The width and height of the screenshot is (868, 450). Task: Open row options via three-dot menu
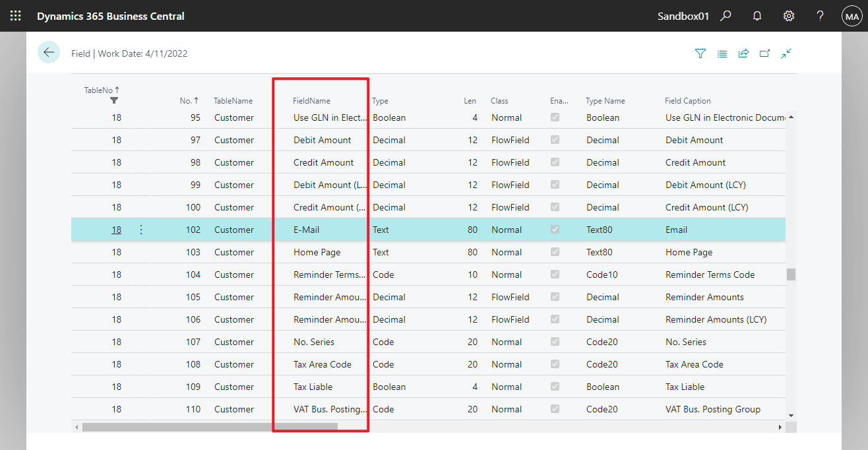pos(140,229)
